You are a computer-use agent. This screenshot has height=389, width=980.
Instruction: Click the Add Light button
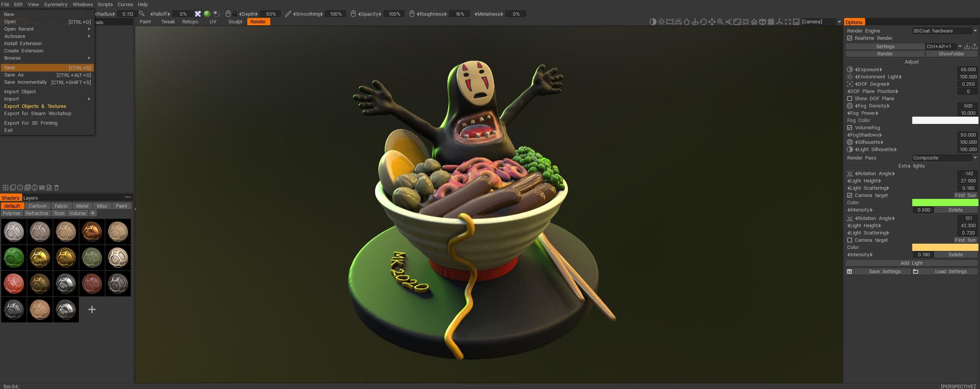[911, 263]
